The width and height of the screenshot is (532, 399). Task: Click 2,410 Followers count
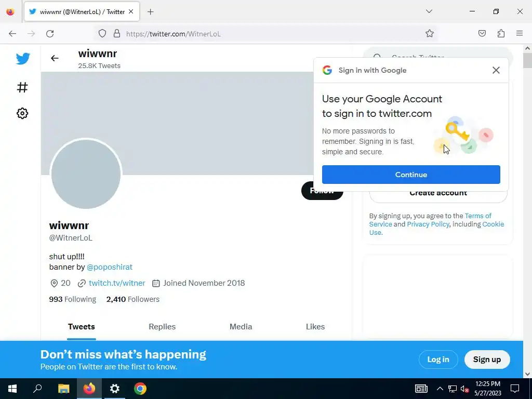point(132,299)
